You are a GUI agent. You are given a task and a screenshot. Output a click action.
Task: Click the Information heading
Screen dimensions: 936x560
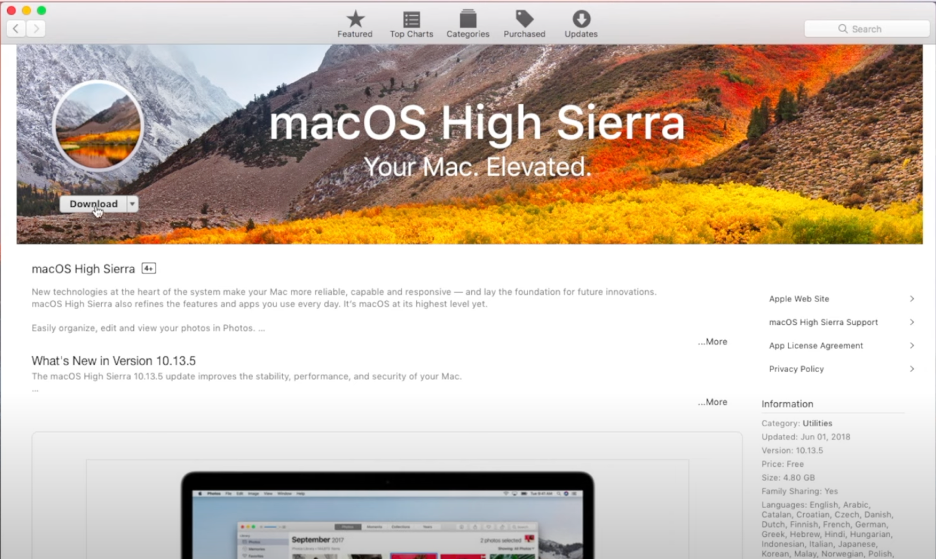(787, 404)
